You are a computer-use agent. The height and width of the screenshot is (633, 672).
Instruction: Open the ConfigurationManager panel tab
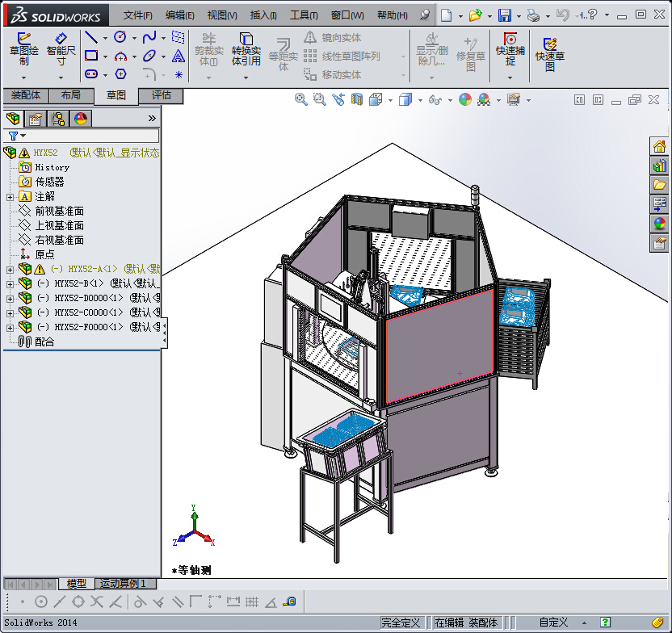pos(58,119)
